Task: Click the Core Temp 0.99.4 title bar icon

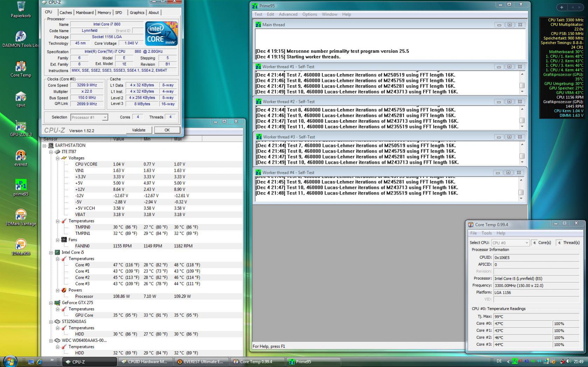Action: [x=471, y=225]
